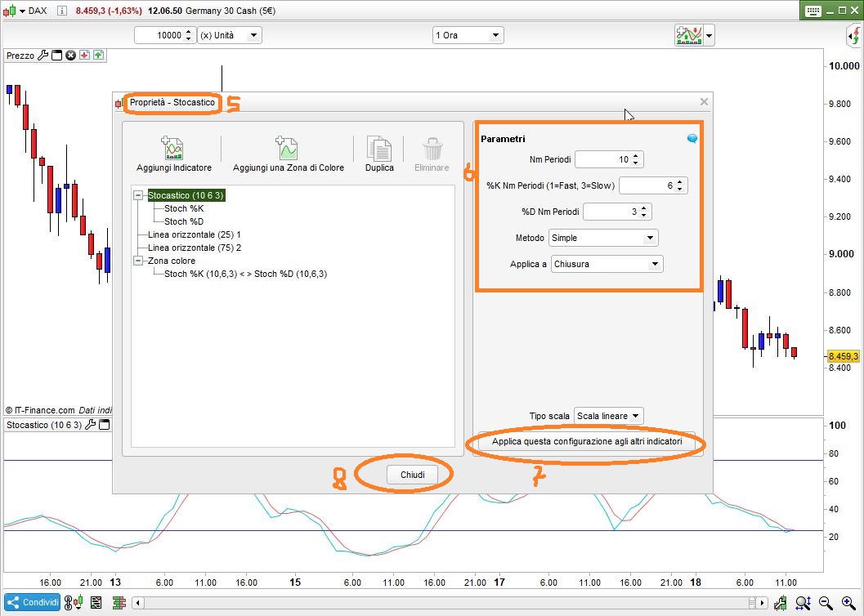
Task: Open Prezzo panel wrench settings
Action: point(43,55)
